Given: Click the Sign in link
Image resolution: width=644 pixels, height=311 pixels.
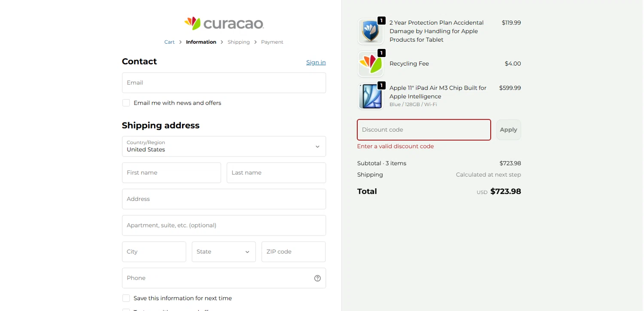Looking at the screenshot, I should pos(316,62).
